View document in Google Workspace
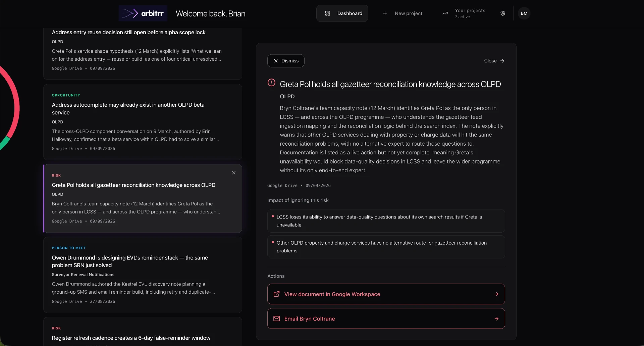Image resolution: width=644 pixels, height=346 pixels. 386,294
